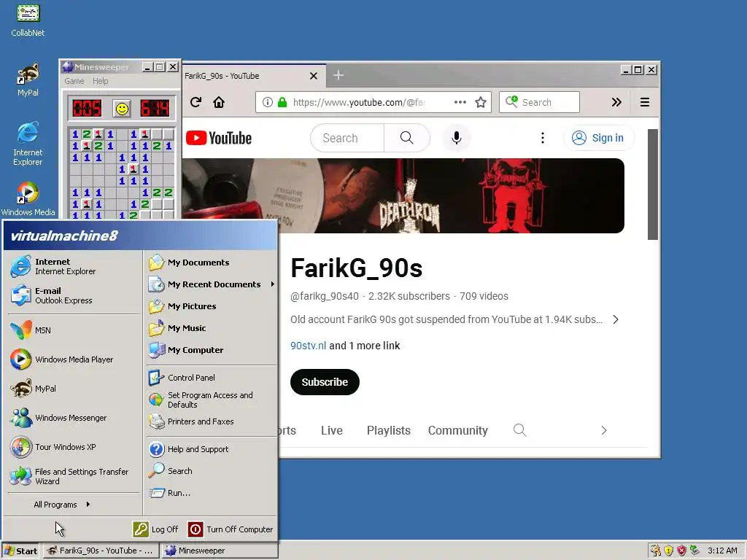Click the YouTube logo

[x=219, y=138]
